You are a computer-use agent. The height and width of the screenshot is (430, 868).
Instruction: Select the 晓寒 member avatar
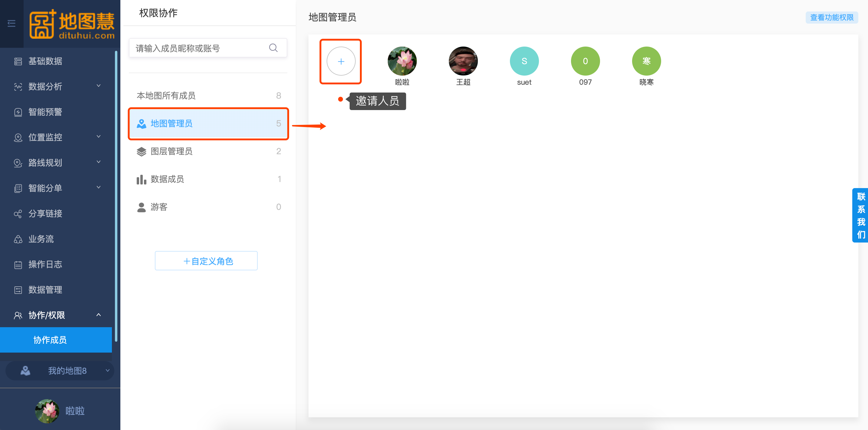pos(646,61)
